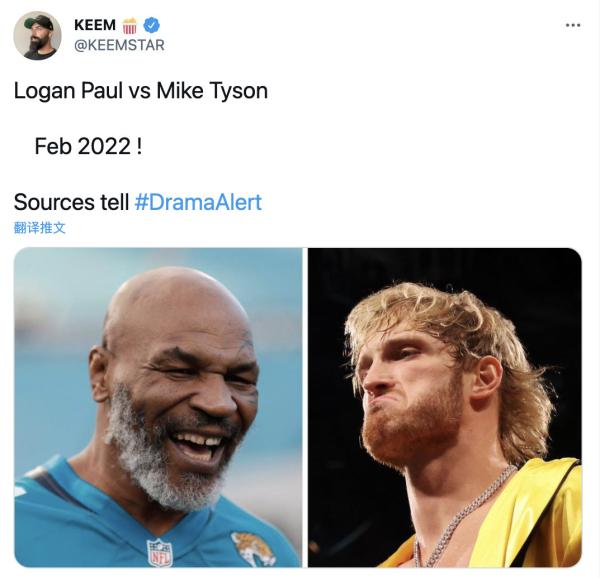600x578 pixels.
Task: Click the jaguar logo on the teal jersey
Action: 253,547
